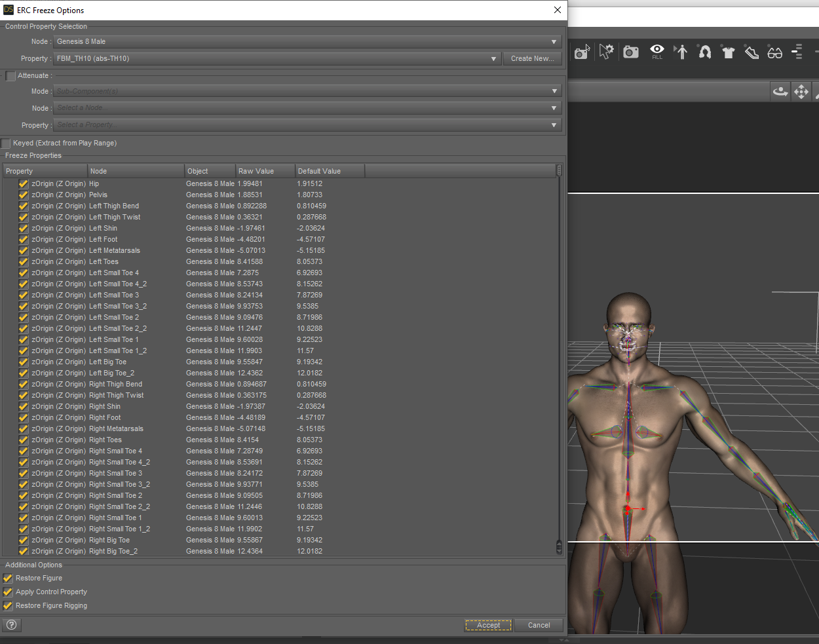This screenshot has height=644, width=819.
Task: Click the Show All eye icon
Action: coord(657,51)
